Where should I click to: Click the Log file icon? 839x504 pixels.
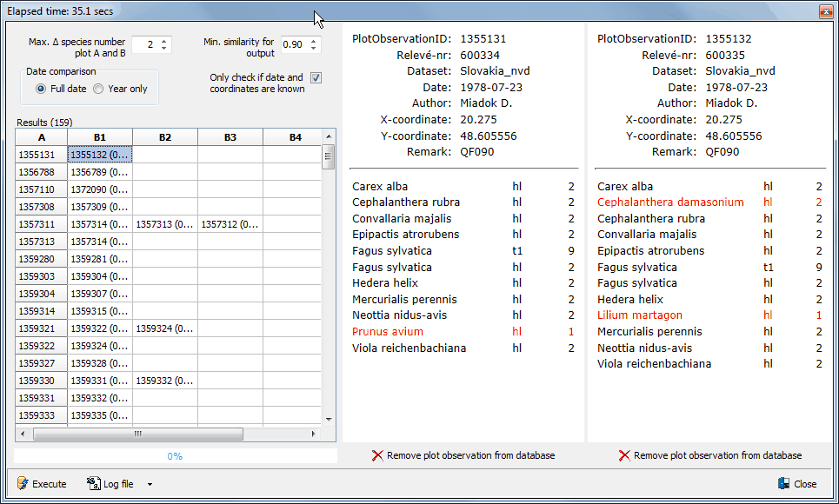coord(93,484)
